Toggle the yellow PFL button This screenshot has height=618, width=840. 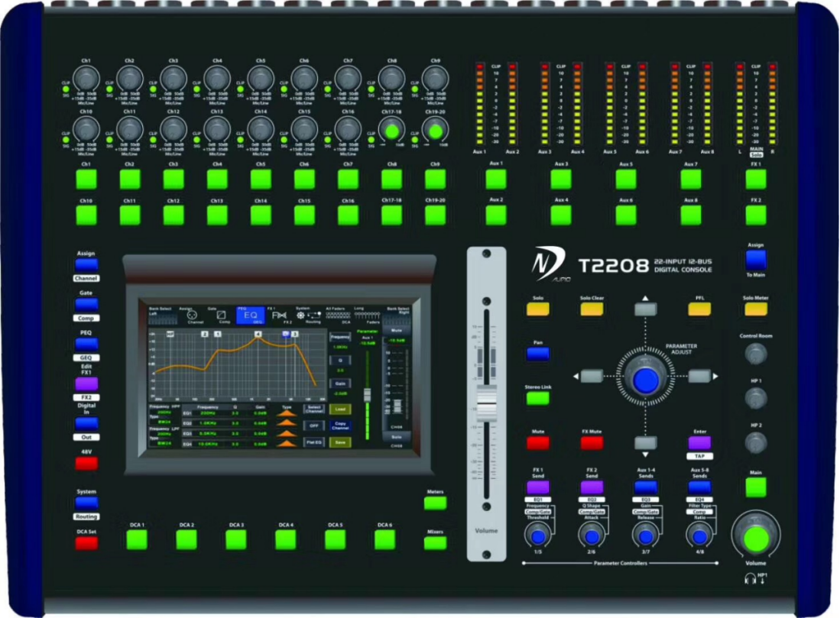point(699,309)
